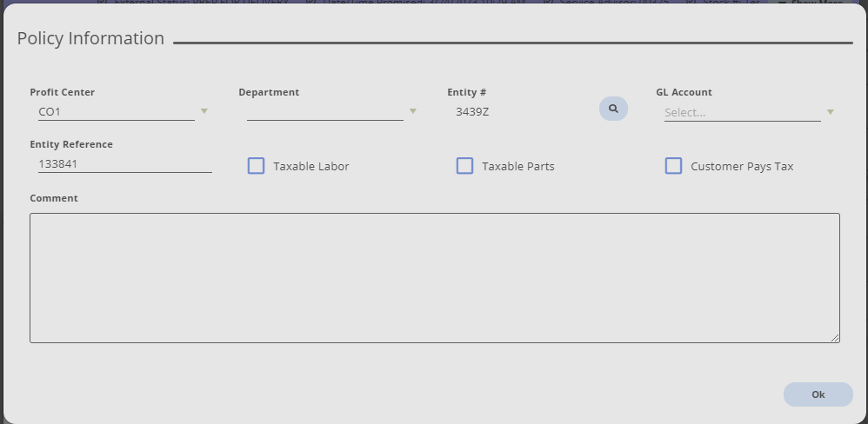Image resolution: width=868 pixels, height=424 pixels.
Task: Click the Taxable Labor label text
Action: tap(310, 166)
